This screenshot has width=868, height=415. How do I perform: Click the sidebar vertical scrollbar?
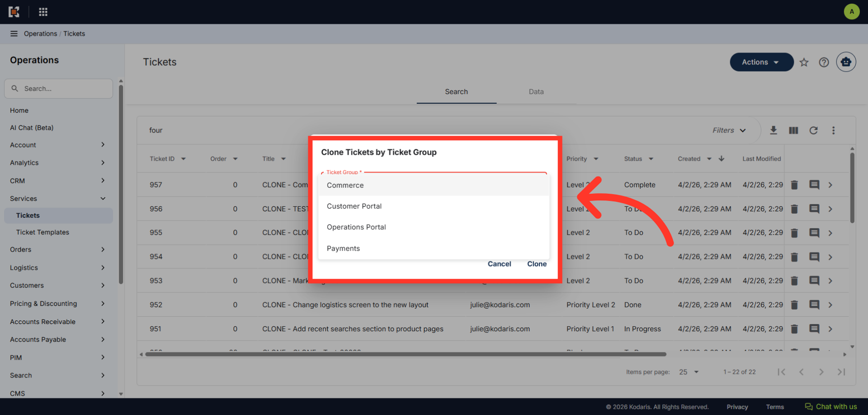(121, 184)
